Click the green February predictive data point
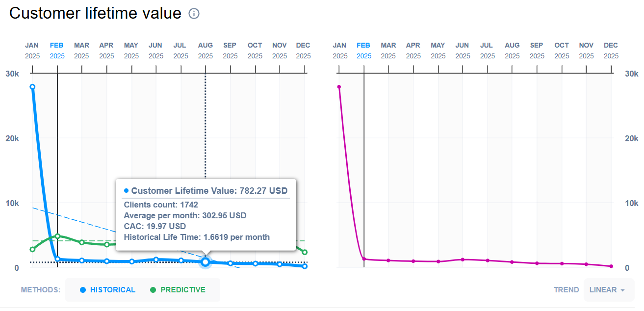This screenshot has width=644, height=311. coord(57,236)
